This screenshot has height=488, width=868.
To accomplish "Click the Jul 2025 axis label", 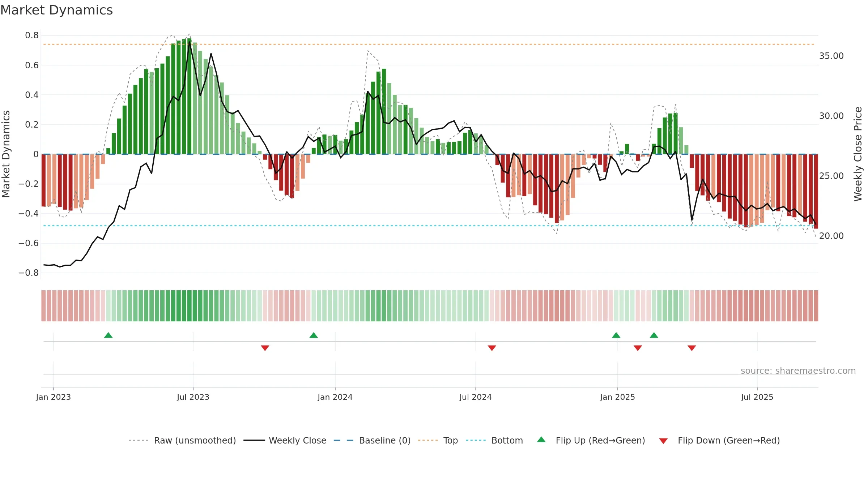I will [x=757, y=397].
